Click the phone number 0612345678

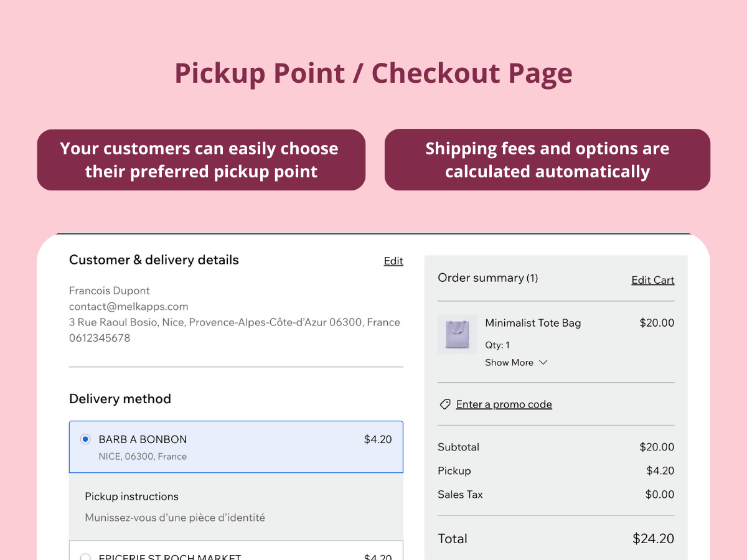tap(100, 338)
